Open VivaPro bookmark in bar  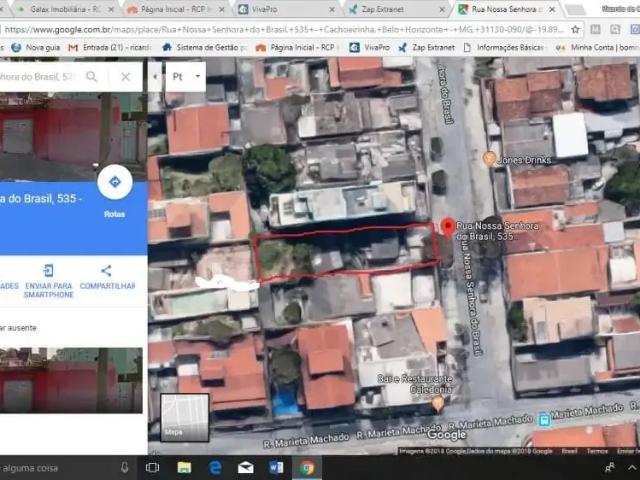(369, 47)
